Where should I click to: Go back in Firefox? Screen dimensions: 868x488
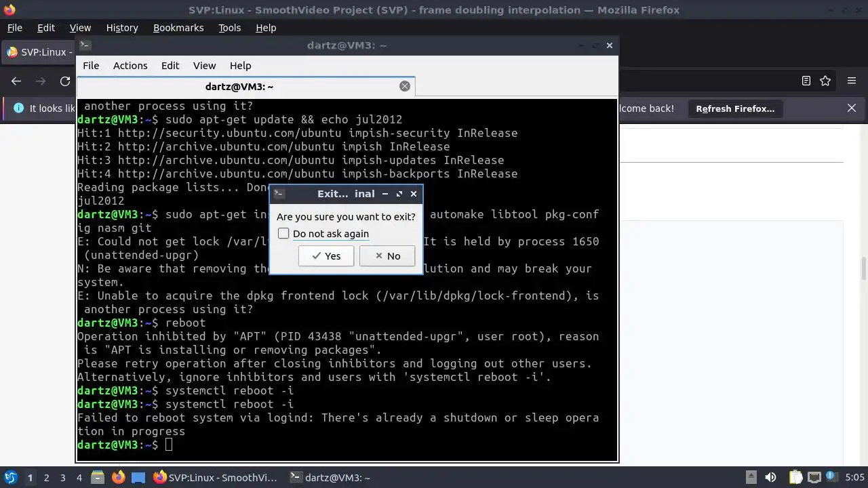[16, 81]
